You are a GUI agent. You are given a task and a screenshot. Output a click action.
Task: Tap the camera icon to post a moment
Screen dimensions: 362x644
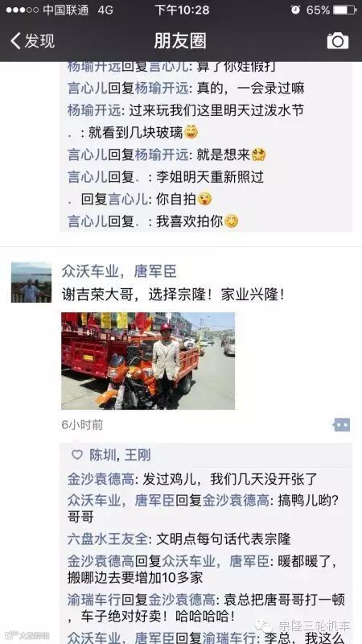pyautogui.click(x=337, y=41)
